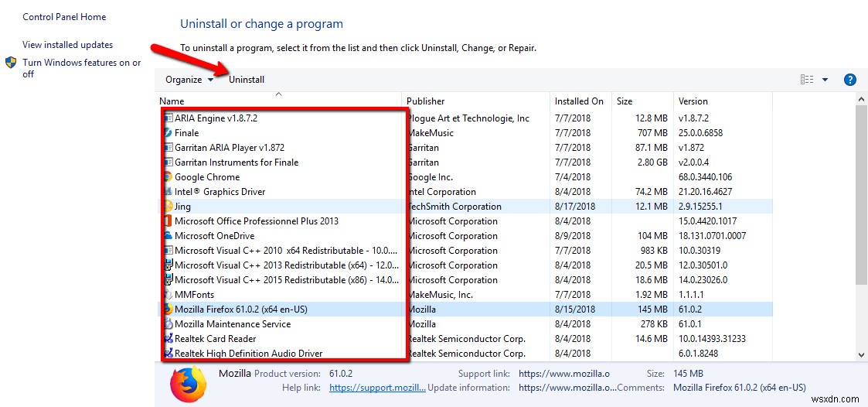Click the Visual C++ 2010 x64 icon
The width and height of the screenshot is (868, 407).
click(x=169, y=251)
